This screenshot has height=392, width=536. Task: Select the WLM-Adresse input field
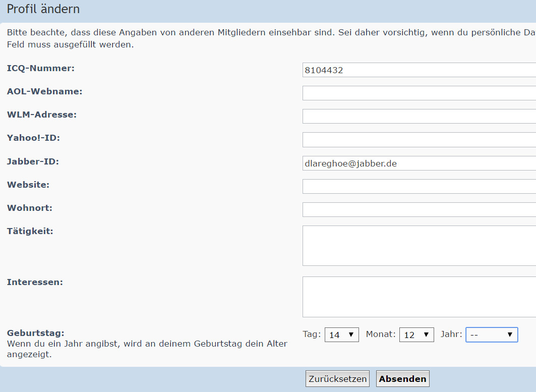click(419, 117)
